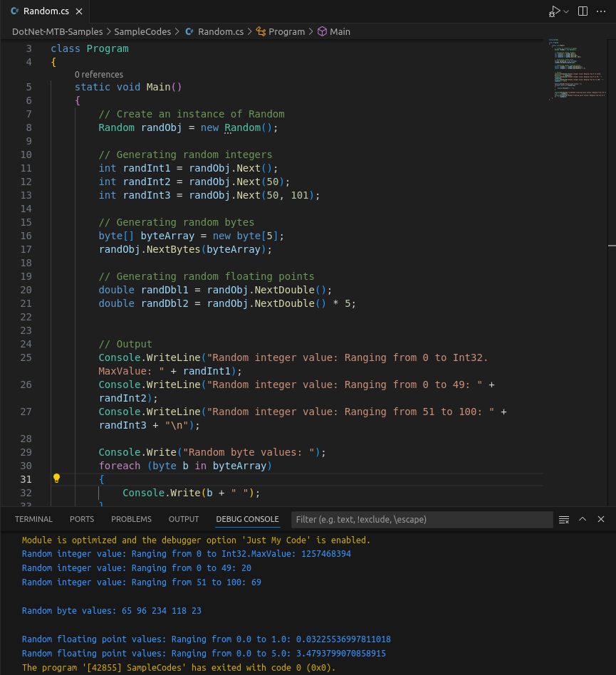616x675 pixels.
Task: Close the bottom panel
Action: [x=601, y=519]
